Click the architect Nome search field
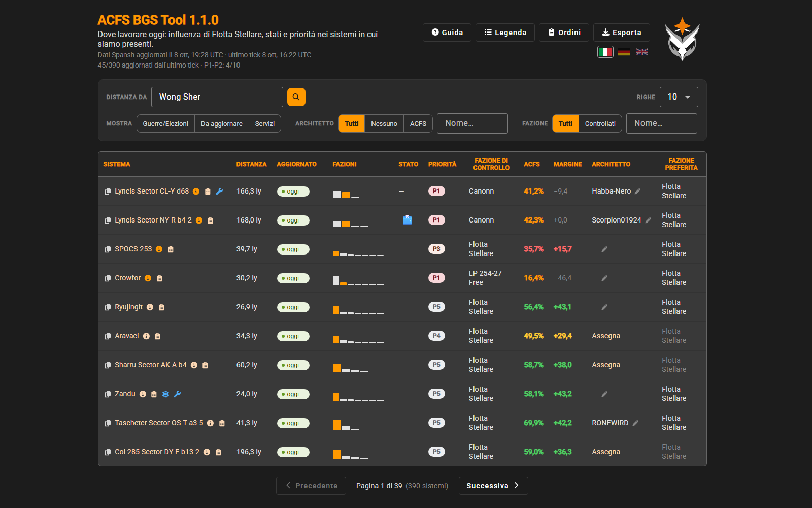The width and height of the screenshot is (812, 508). point(472,123)
